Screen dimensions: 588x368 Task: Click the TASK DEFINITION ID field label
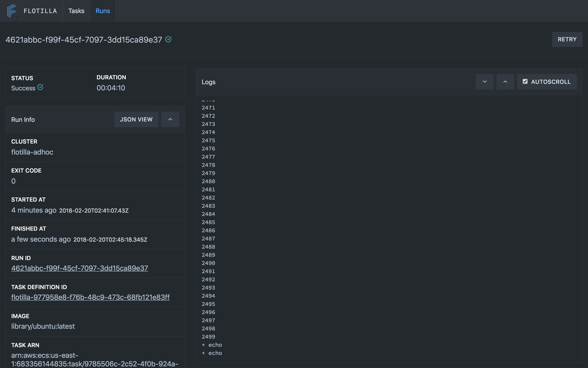[39, 287]
